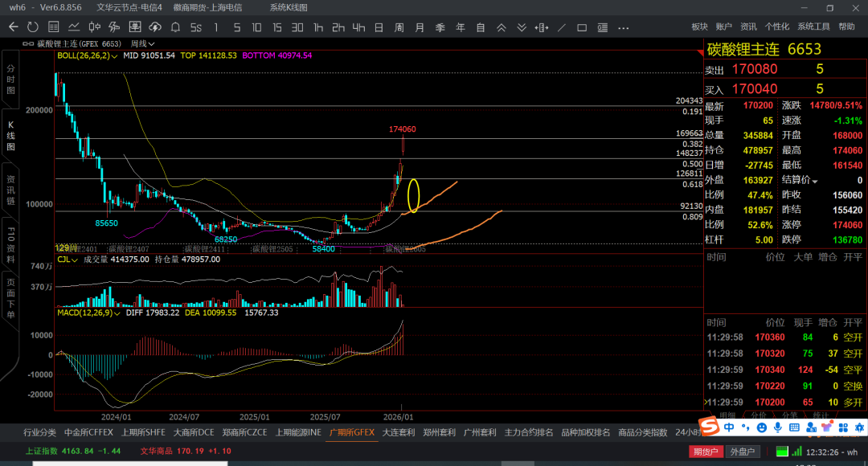868x466 pixels.
Task: Open the 个性化 menu
Action: (x=776, y=27)
